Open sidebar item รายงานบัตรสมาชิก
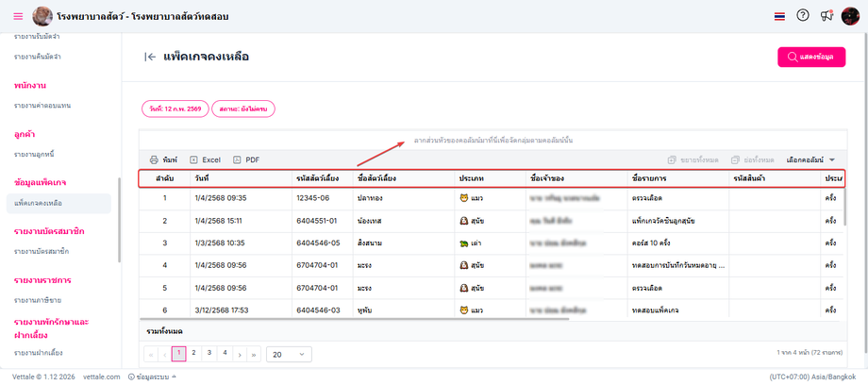 point(42,252)
